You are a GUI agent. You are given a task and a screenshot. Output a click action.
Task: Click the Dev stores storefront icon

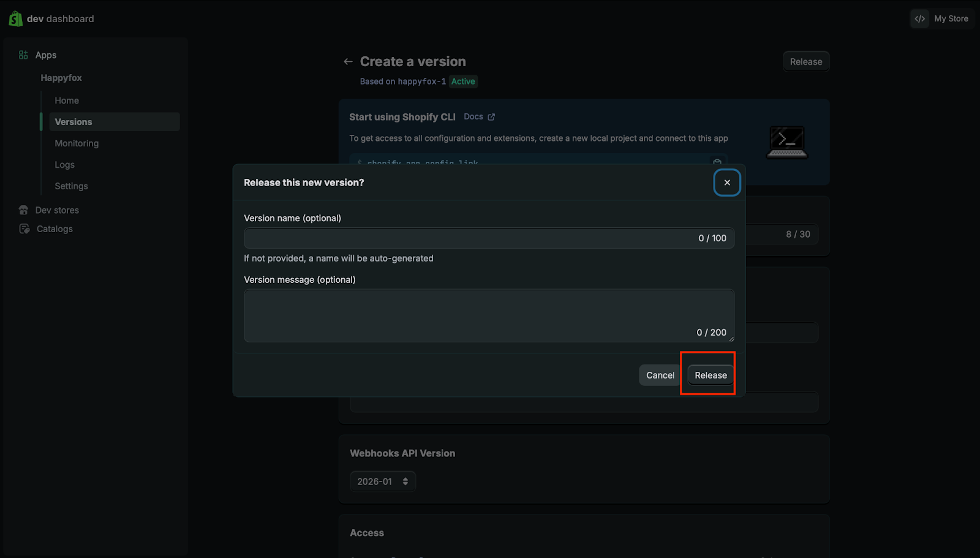click(x=23, y=210)
